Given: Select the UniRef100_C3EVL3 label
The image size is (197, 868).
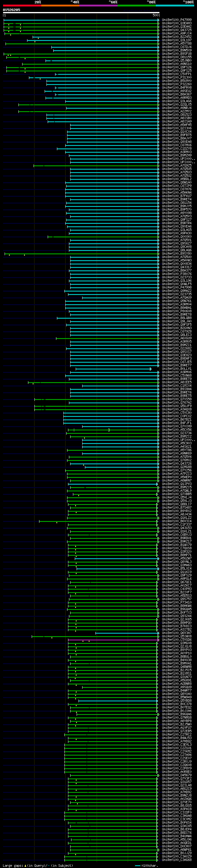Looking at the screenshot, I should 176,744.
